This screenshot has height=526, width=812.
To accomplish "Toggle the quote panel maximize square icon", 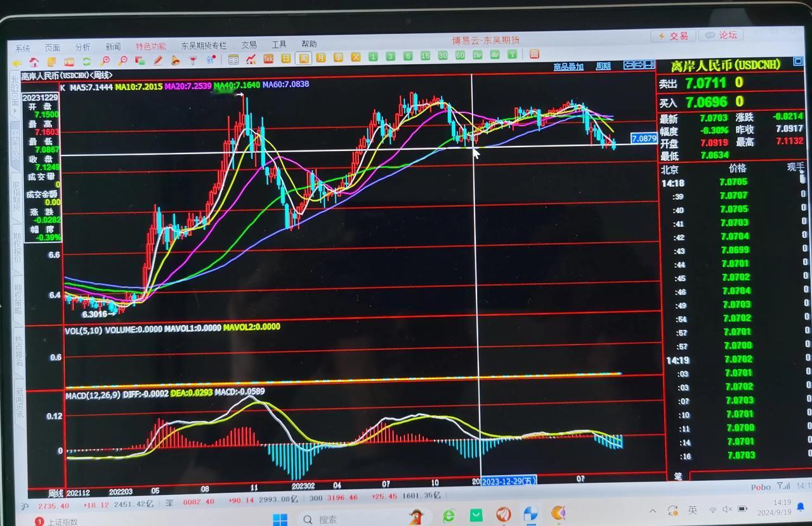I will pyautogui.click(x=797, y=62).
